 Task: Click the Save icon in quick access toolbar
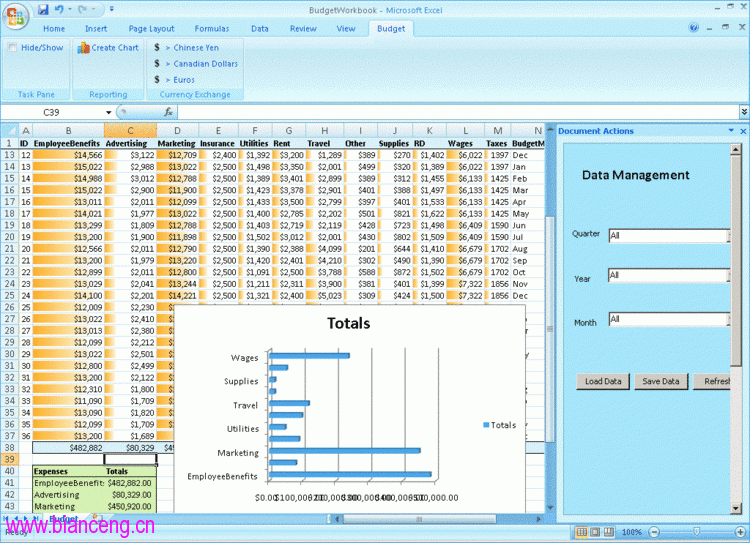43,9
